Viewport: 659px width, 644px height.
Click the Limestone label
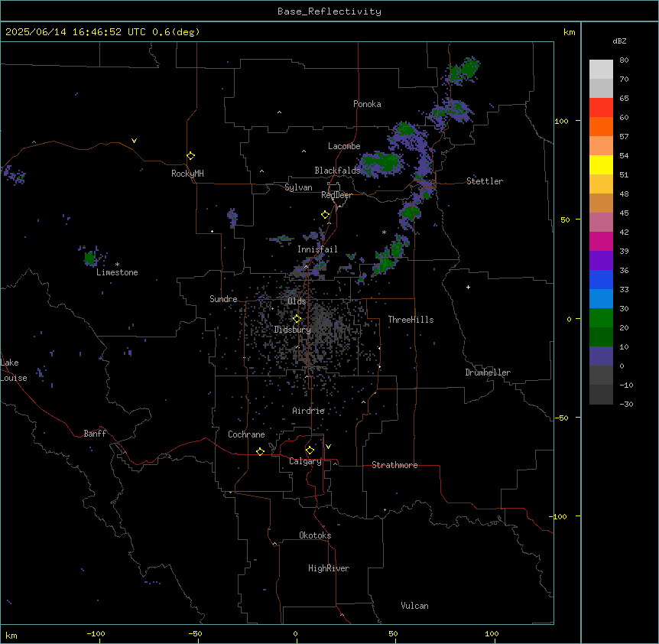(x=117, y=272)
